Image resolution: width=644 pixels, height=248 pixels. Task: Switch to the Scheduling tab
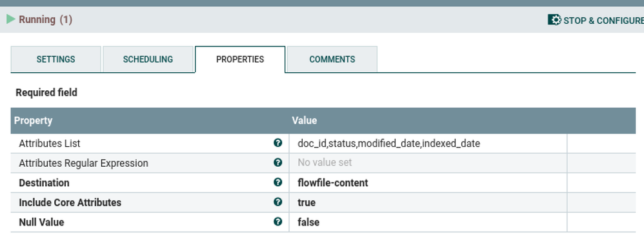point(148,59)
